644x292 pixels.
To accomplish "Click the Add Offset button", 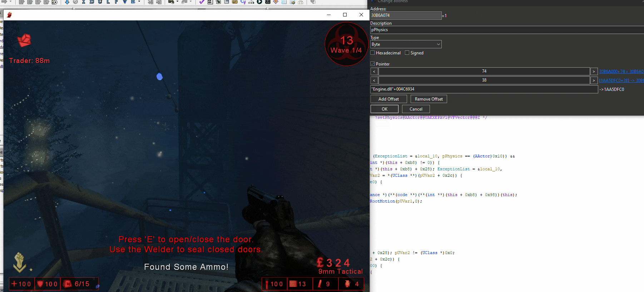I will tap(388, 99).
